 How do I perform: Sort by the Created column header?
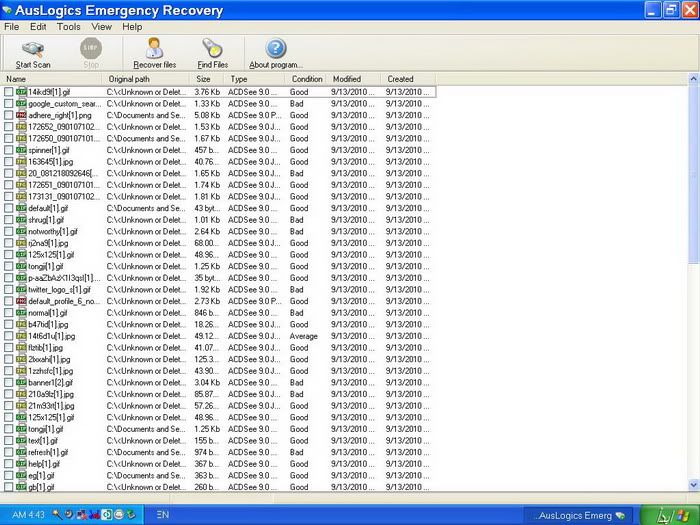(x=408, y=79)
